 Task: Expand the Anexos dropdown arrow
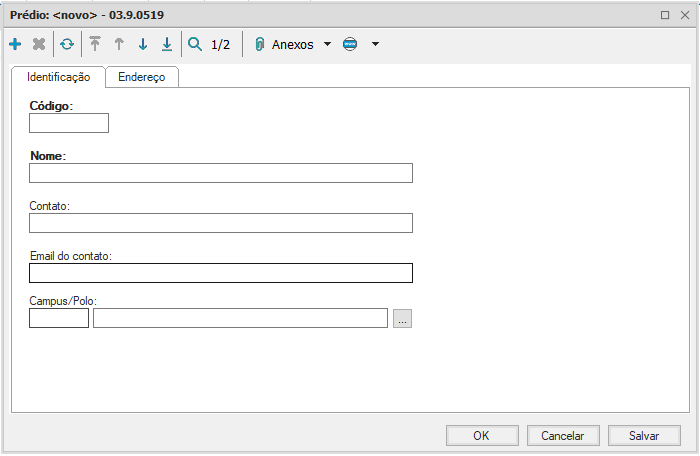pos(327,45)
